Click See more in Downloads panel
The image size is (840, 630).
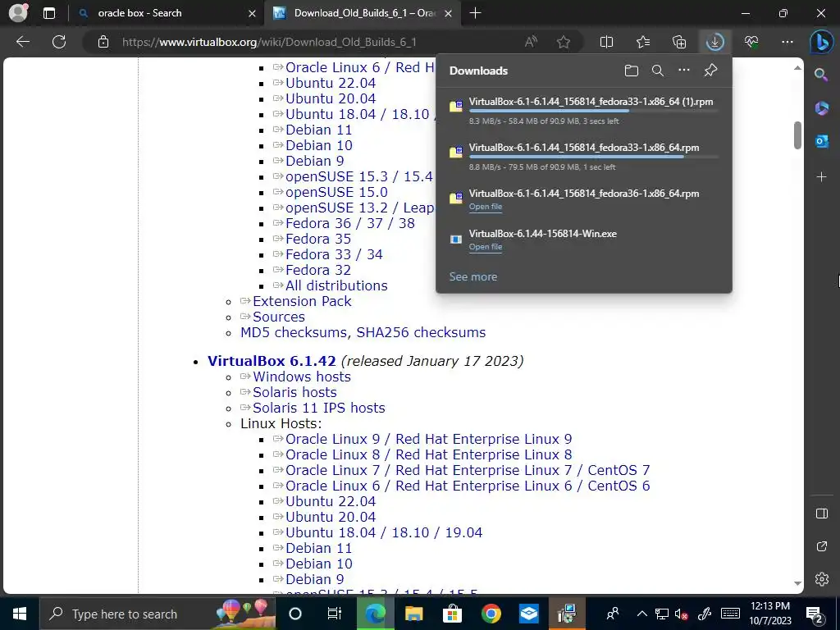[x=473, y=277]
